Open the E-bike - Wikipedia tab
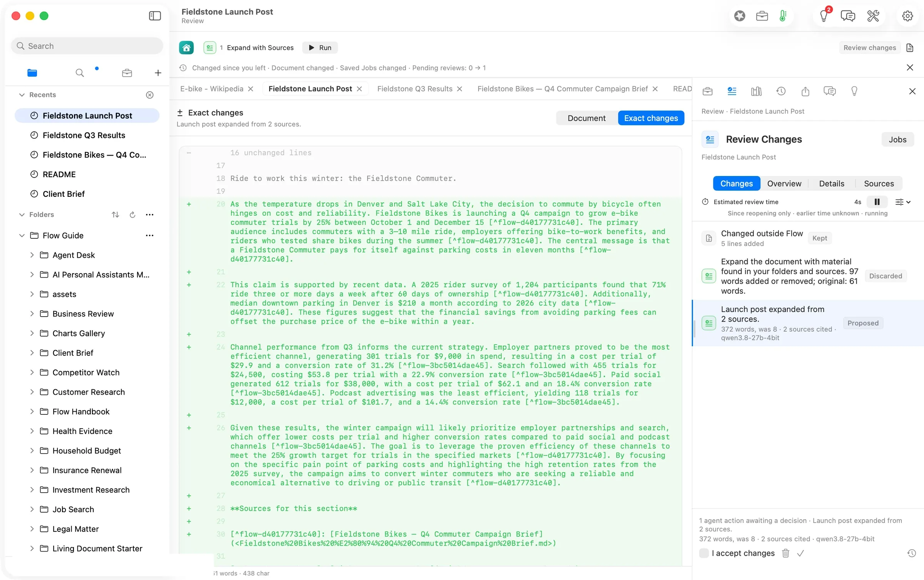The height and width of the screenshot is (580, 924). click(212, 89)
